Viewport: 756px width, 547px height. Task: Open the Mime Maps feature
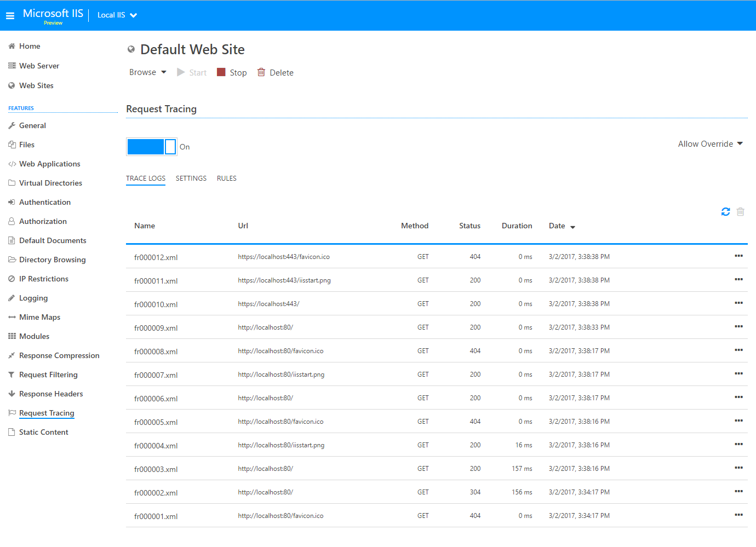[x=39, y=317]
